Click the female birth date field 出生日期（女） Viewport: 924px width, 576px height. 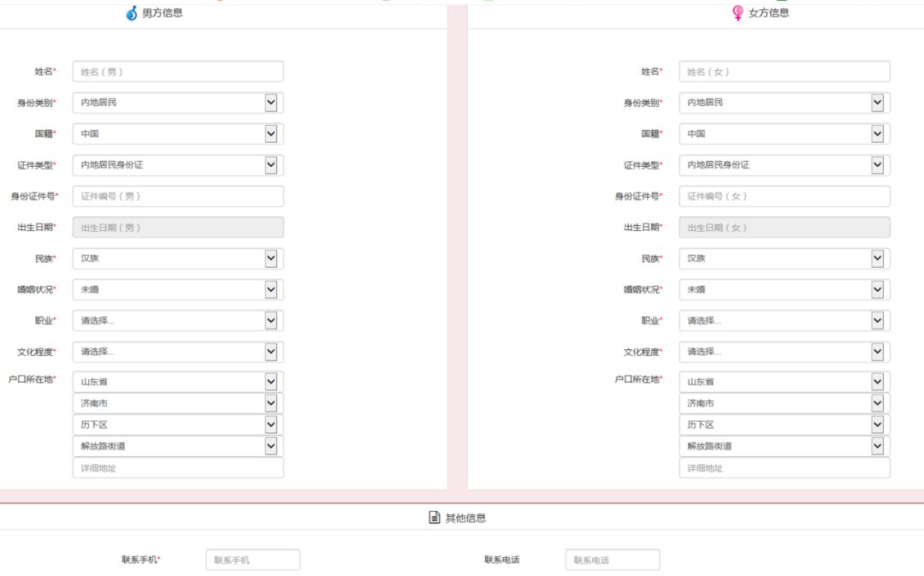pos(784,228)
